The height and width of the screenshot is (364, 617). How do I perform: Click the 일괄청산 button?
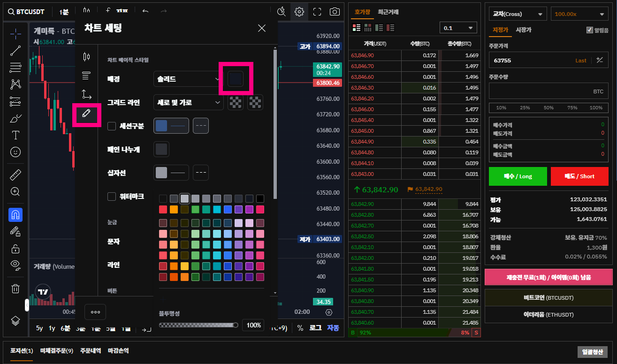click(593, 352)
